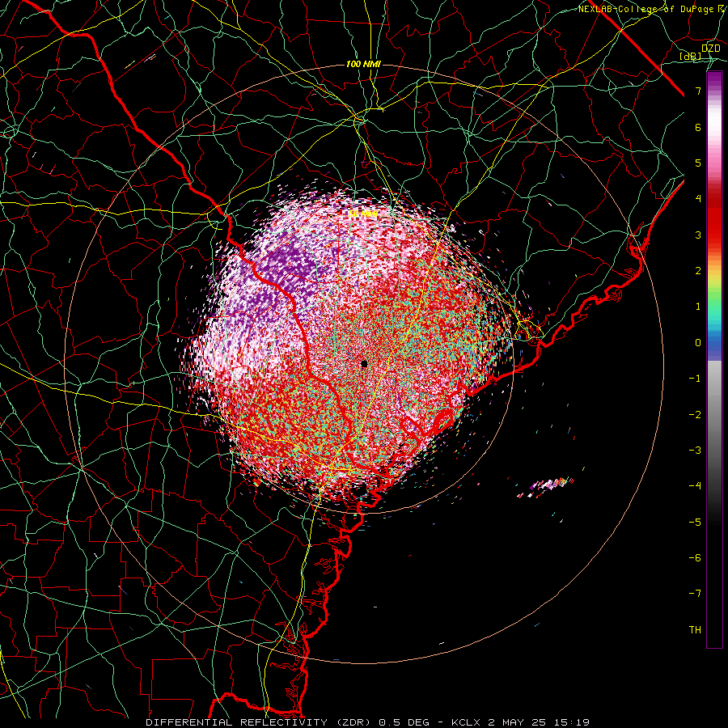Screen dimensions: 728x728
Task: Click the "-4" scale value
Action: coord(695,486)
